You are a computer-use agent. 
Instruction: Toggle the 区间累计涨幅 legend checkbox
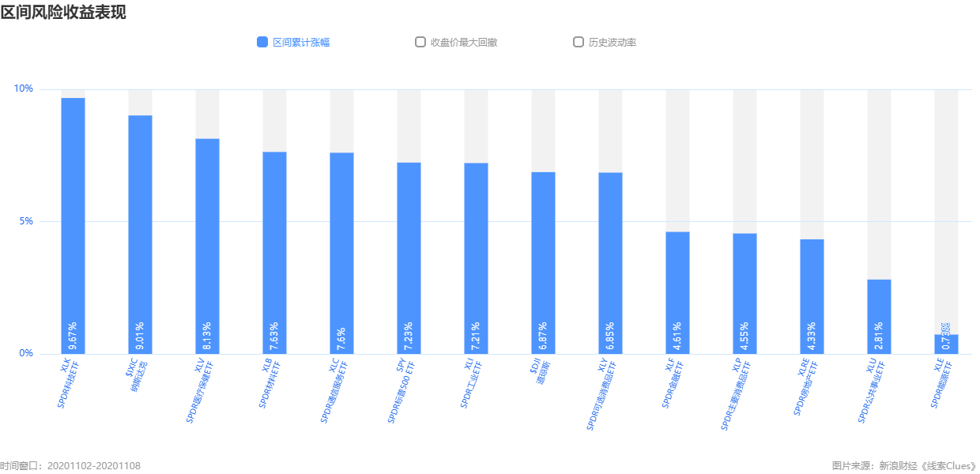pyautogui.click(x=262, y=42)
